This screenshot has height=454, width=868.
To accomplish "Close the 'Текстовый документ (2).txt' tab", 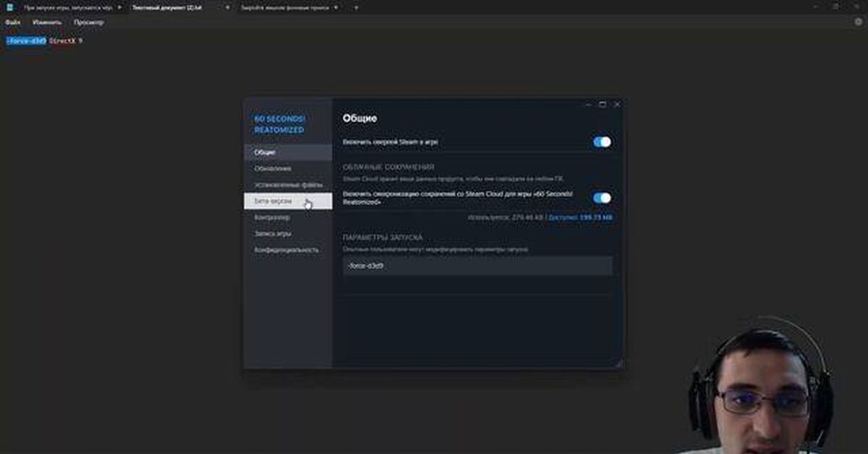I will (227, 7).
